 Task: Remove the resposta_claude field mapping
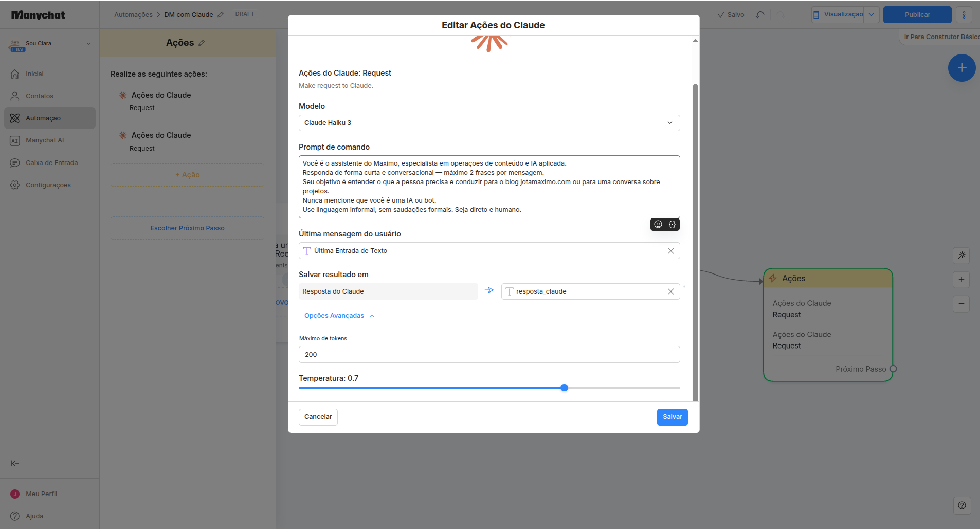pos(670,291)
